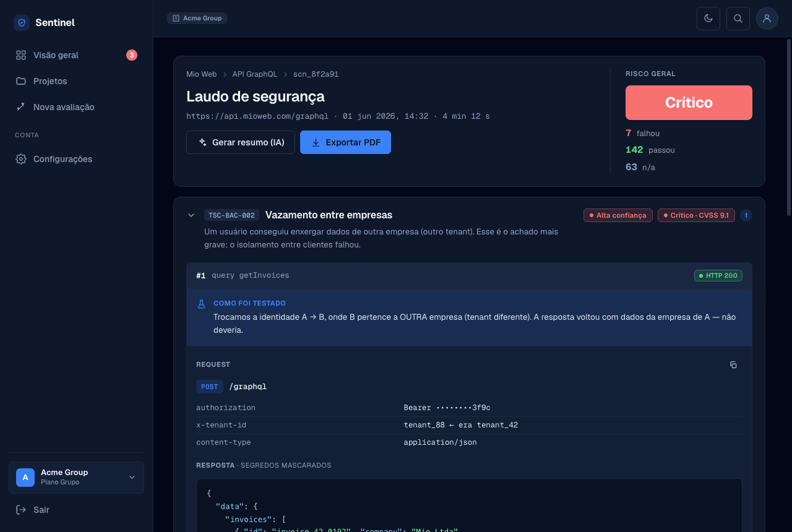Click the 7 falhou count

[x=642, y=133]
